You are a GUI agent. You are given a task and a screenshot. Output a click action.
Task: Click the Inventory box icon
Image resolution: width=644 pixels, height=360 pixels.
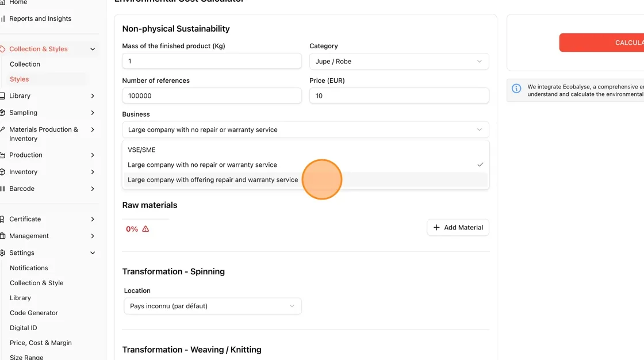[2, 172]
